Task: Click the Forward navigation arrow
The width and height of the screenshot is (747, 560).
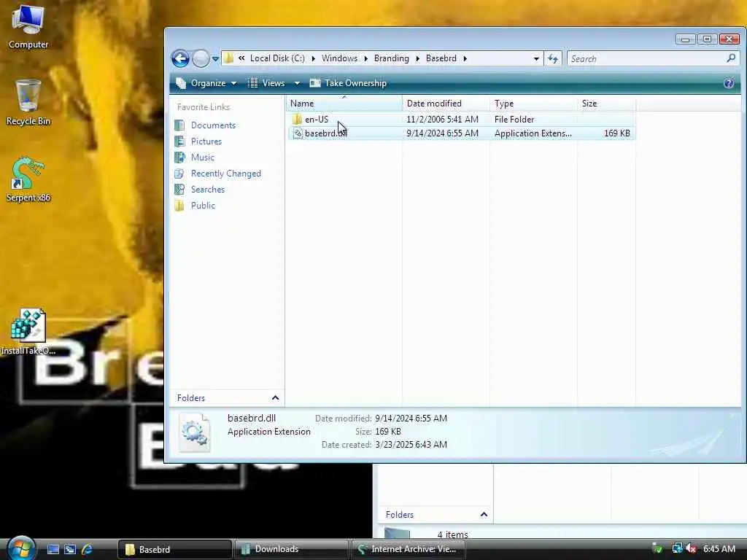Action: click(201, 58)
